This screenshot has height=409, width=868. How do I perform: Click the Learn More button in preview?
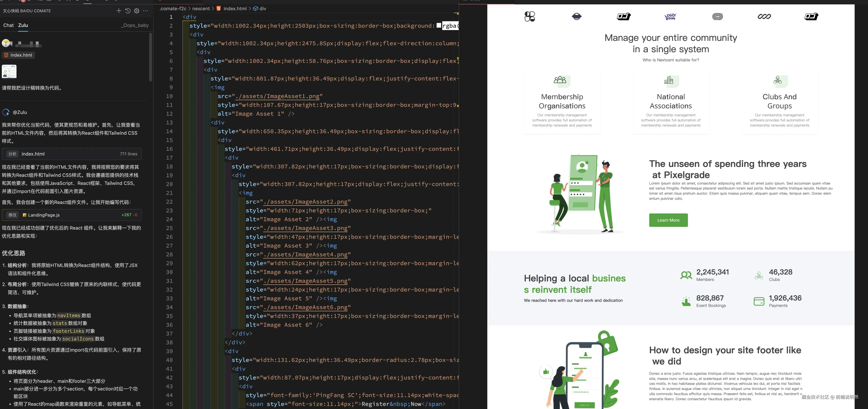(x=668, y=220)
